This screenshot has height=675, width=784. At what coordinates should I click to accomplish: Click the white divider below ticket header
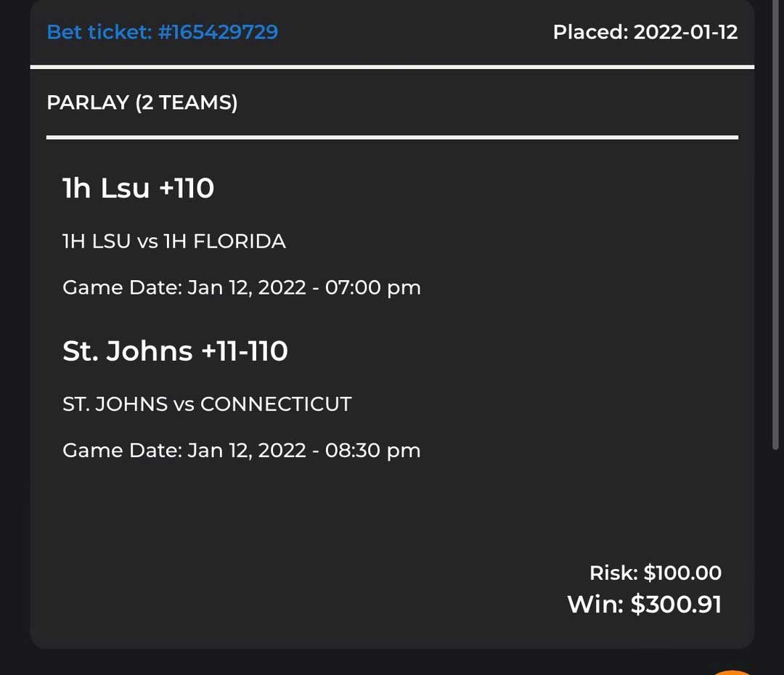coord(392,67)
